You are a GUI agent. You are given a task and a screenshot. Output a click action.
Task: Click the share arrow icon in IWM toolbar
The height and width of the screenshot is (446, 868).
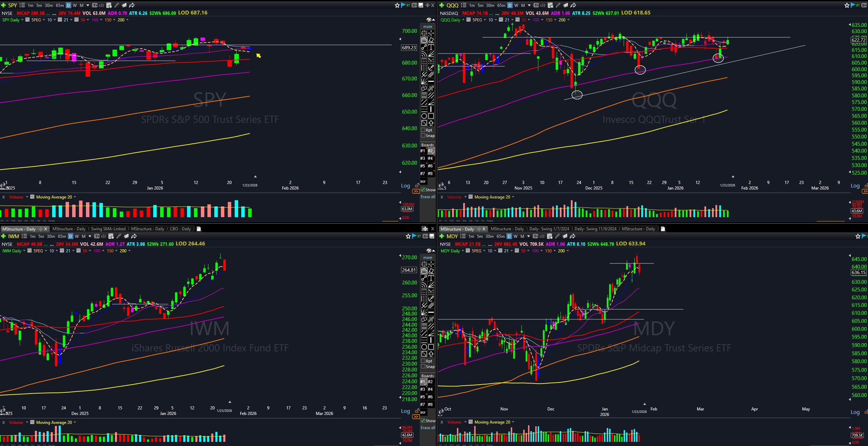click(134, 236)
